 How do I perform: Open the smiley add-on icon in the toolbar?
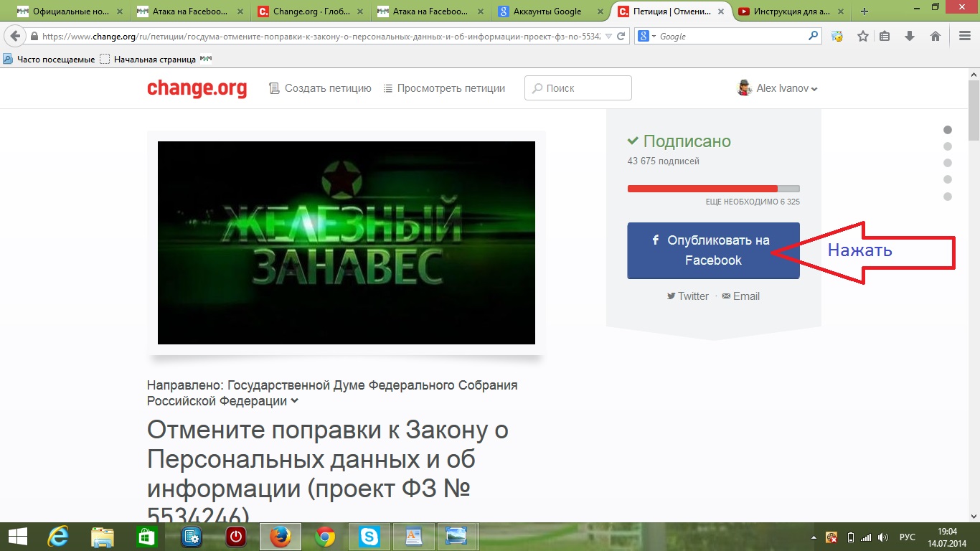pyautogui.click(x=837, y=36)
